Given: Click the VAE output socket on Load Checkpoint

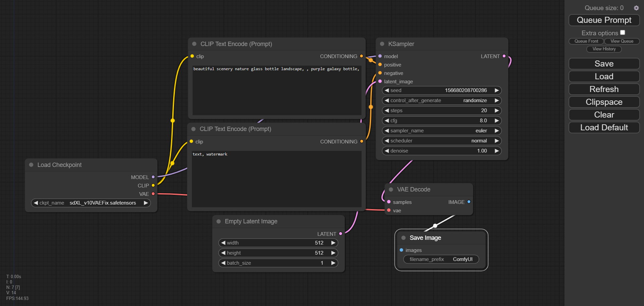Looking at the screenshot, I should (153, 194).
